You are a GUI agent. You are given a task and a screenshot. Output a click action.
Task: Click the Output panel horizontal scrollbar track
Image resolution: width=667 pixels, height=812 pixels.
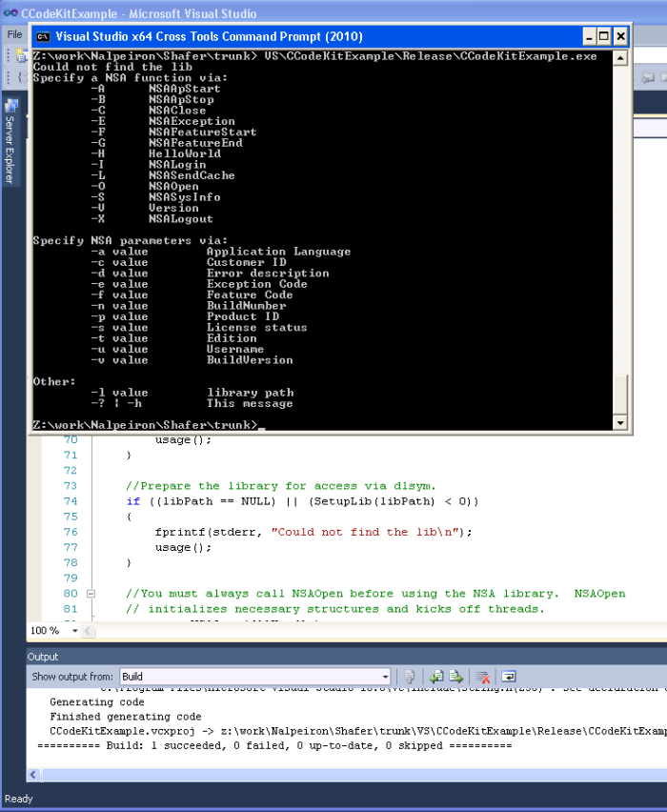click(354, 775)
